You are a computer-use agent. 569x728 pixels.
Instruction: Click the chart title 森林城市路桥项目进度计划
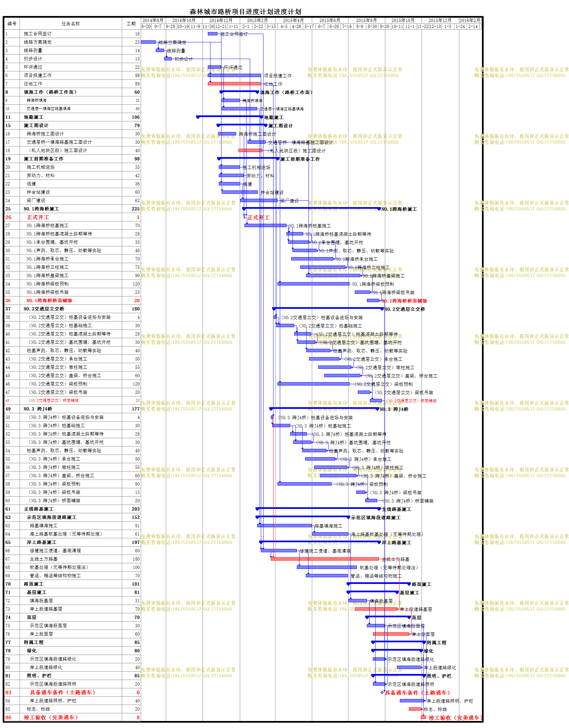[x=245, y=12]
